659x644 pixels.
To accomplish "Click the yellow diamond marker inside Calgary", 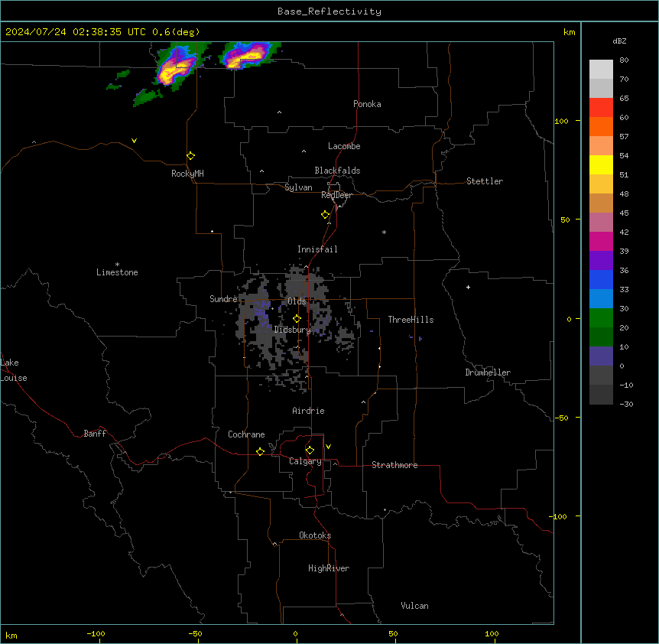I will 310,450.
